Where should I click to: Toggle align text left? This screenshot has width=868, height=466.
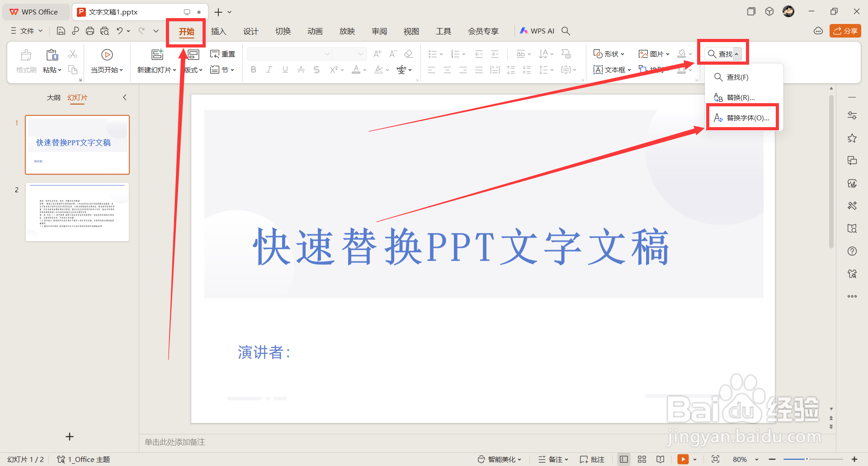click(x=431, y=70)
